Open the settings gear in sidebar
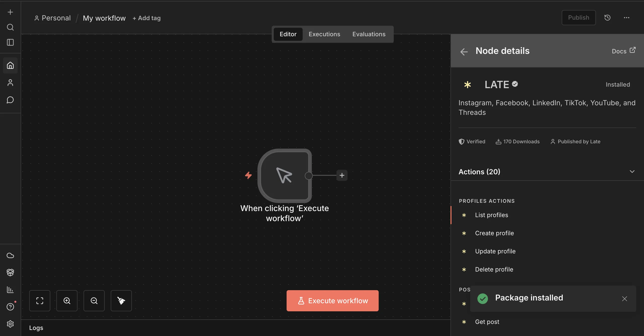Screen dimensions: 644x336 click(x=10, y=324)
